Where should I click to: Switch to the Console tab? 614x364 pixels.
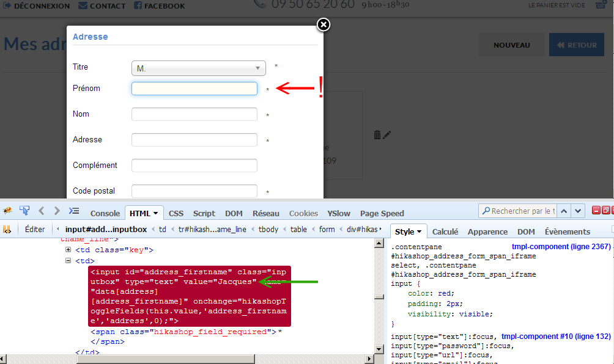pos(105,214)
